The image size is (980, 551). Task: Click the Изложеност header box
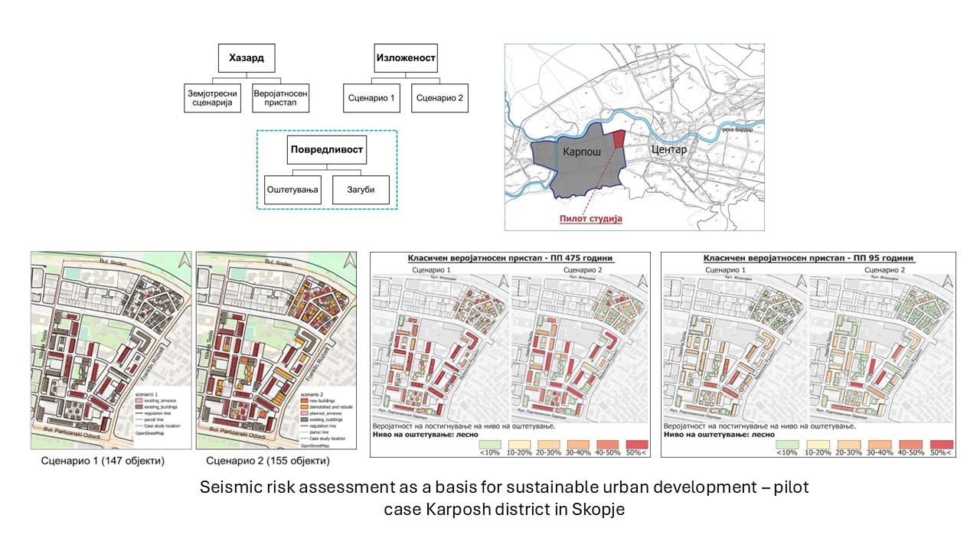(x=405, y=57)
